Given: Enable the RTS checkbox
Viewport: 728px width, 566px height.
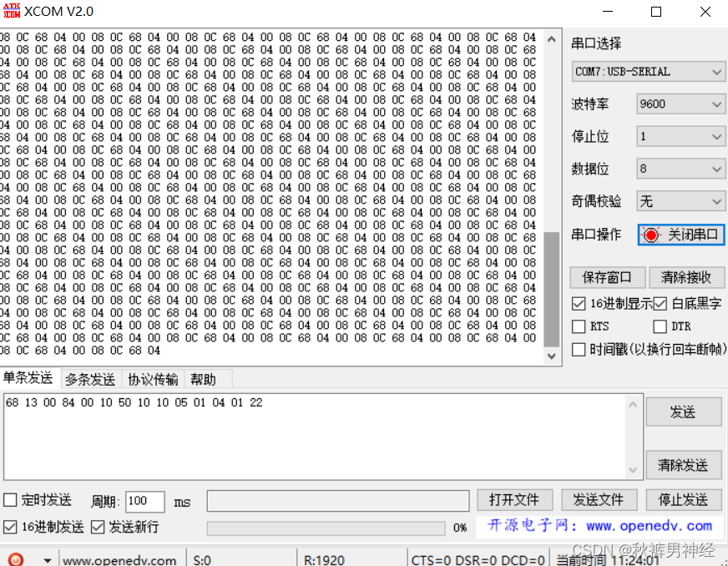Looking at the screenshot, I should (x=578, y=326).
